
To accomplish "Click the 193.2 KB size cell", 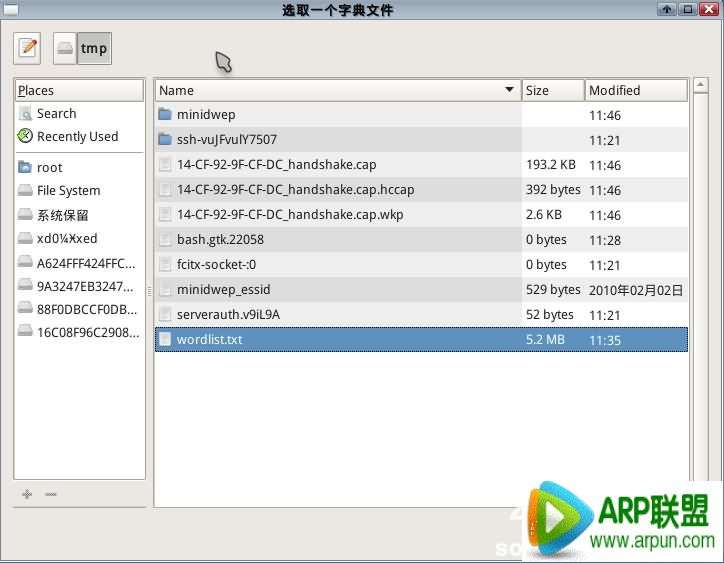I will [551, 164].
